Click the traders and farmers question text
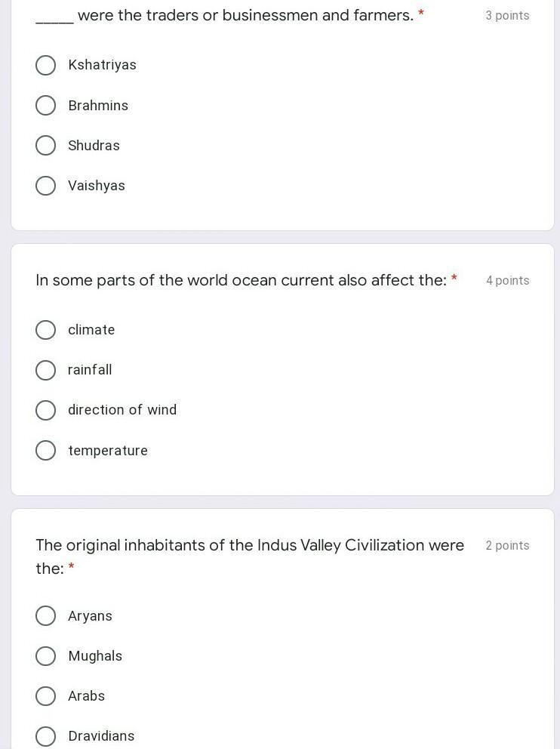This screenshot has height=749, width=560. point(245,15)
